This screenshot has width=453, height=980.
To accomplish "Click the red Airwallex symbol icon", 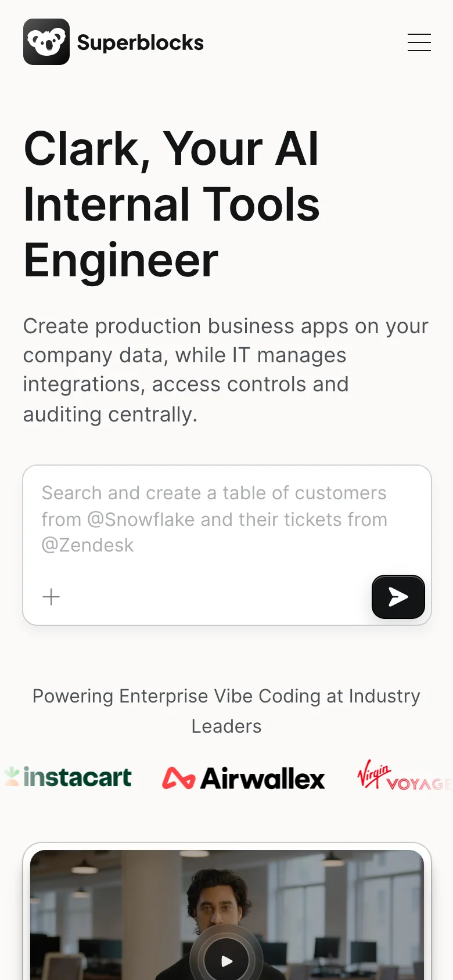I will pos(178,778).
